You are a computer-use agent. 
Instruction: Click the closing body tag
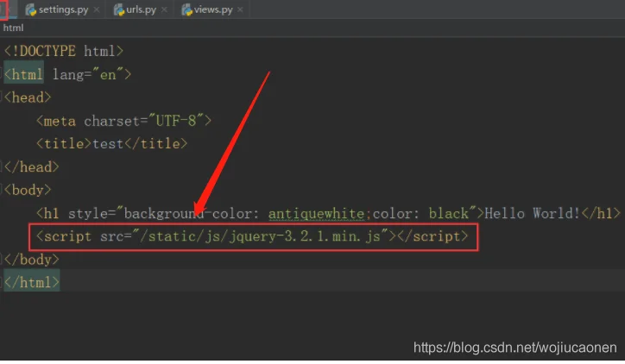tap(31, 260)
